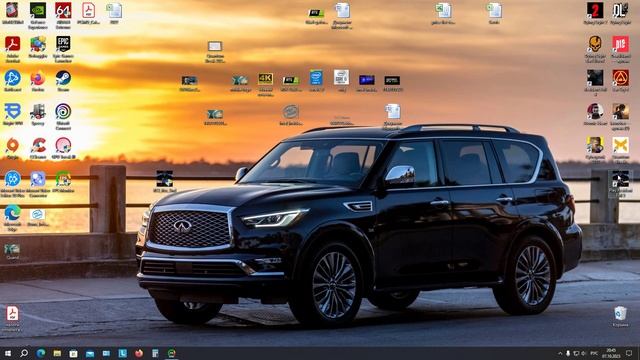Select the Excel spreadsheet file near the top center

click(443, 13)
